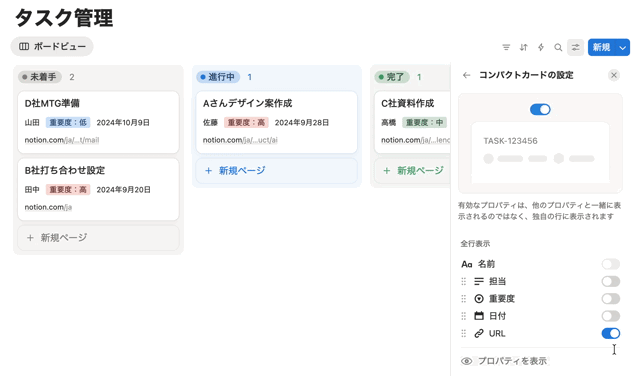Click the drag handle beside URL
This screenshot has width=640, height=376.
(464, 334)
